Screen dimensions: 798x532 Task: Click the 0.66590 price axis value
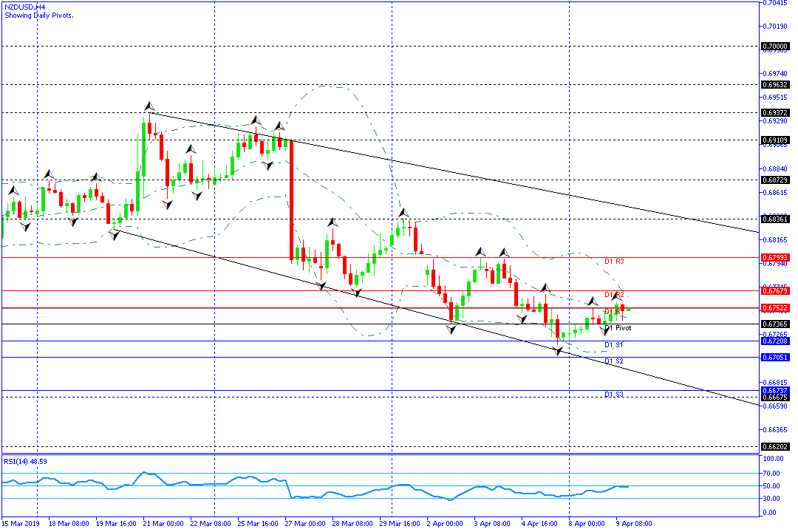click(775, 406)
